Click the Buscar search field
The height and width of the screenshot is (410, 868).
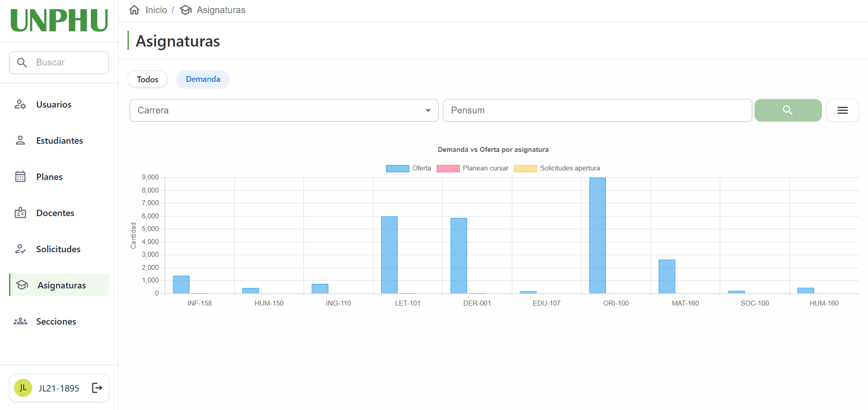click(x=59, y=63)
